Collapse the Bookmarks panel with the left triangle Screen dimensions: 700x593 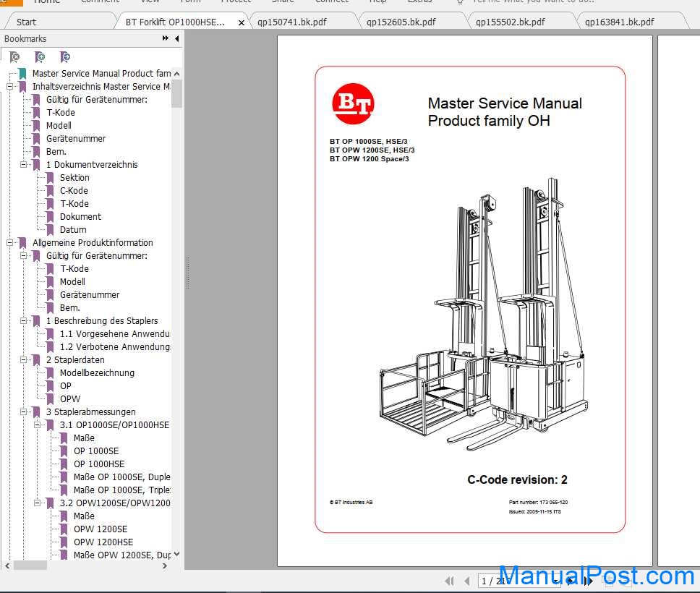click(177, 38)
